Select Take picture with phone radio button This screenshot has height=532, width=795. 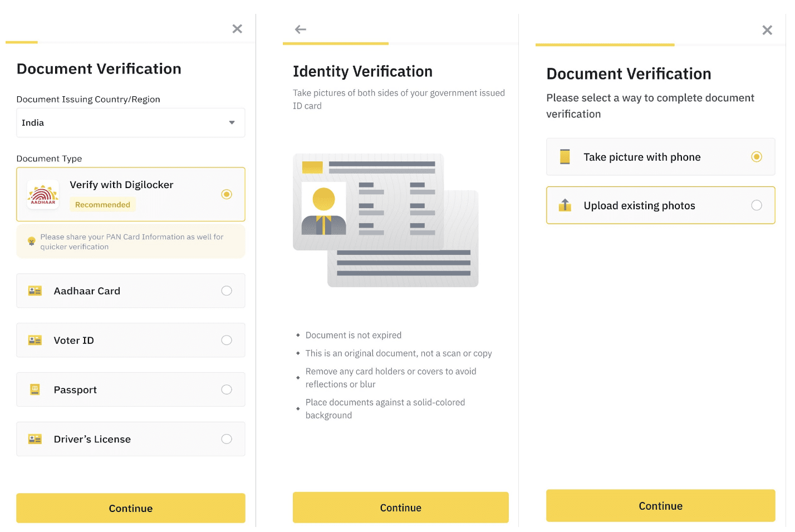(x=757, y=157)
